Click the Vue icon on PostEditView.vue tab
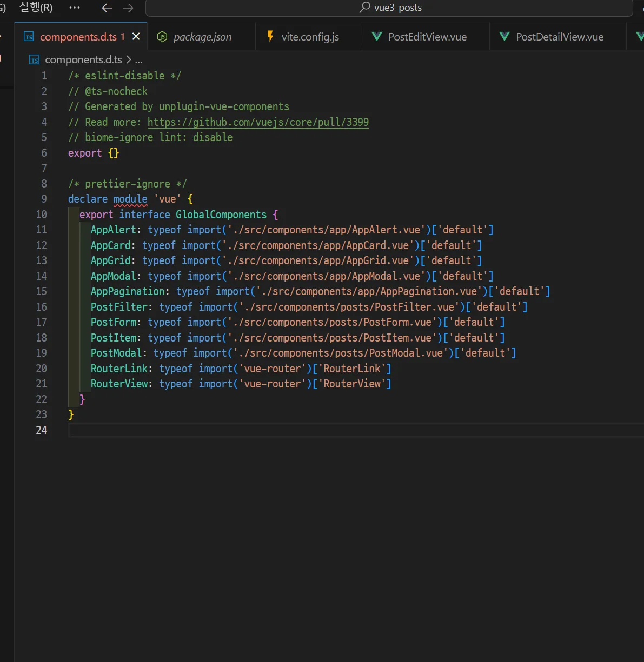Image resolution: width=644 pixels, height=662 pixels. [x=377, y=37]
